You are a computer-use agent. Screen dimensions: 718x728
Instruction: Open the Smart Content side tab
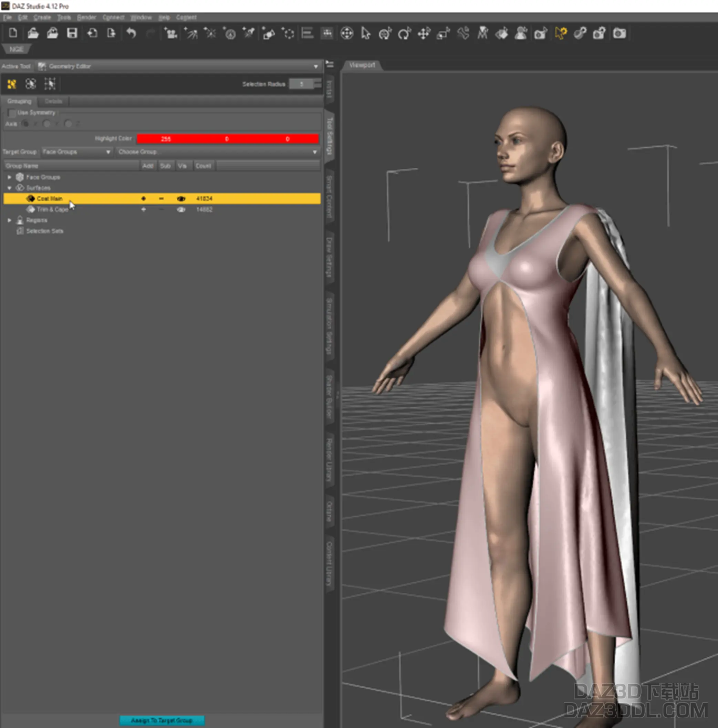(329, 196)
